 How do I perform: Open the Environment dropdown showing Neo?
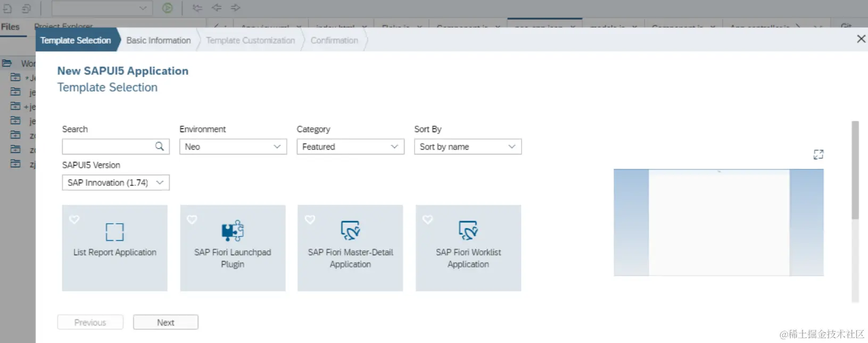point(233,146)
